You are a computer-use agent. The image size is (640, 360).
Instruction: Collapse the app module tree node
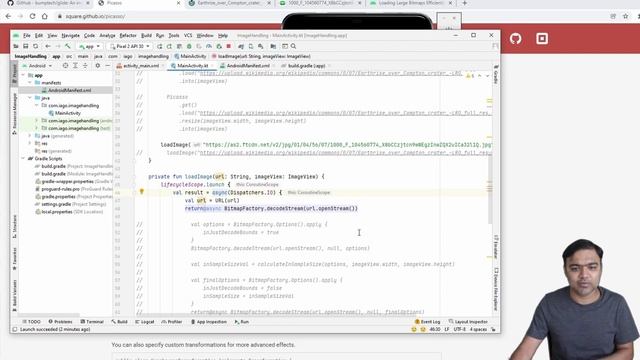23,75
